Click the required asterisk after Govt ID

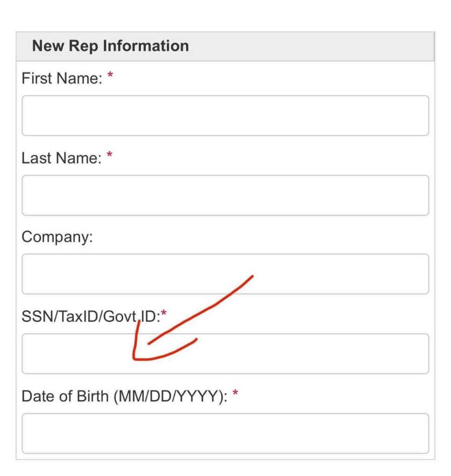click(x=164, y=313)
